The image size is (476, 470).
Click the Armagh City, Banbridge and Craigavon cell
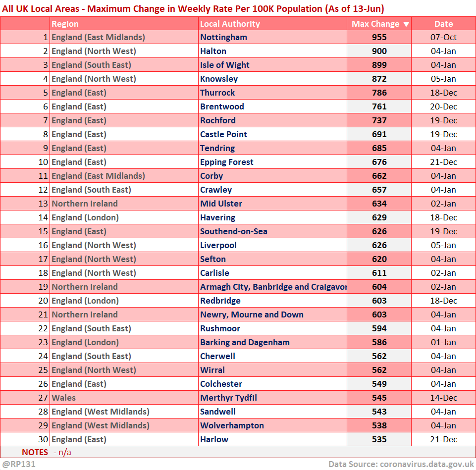click(272, 287)
